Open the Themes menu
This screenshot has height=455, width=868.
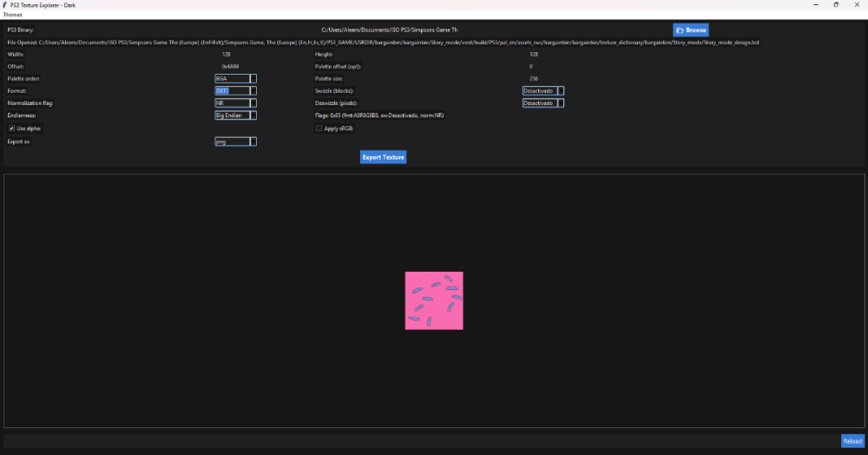click(x=13, y=15)
